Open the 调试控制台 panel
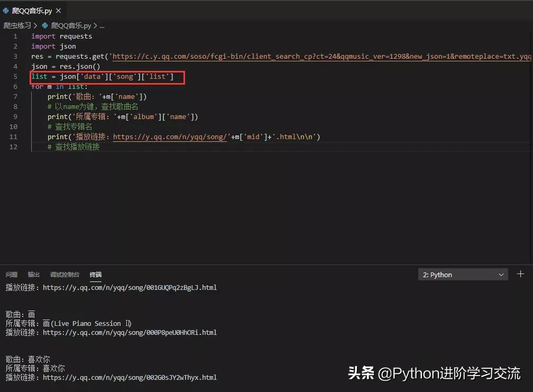The height and width of the screenshot is (392, 533). [x=65, y=275]
